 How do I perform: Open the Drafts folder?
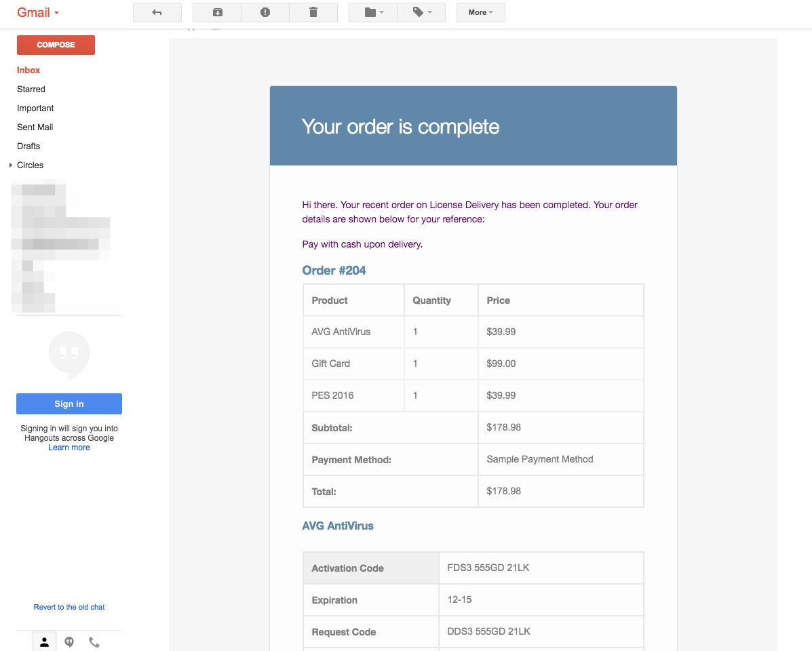(x=28, y=146)
